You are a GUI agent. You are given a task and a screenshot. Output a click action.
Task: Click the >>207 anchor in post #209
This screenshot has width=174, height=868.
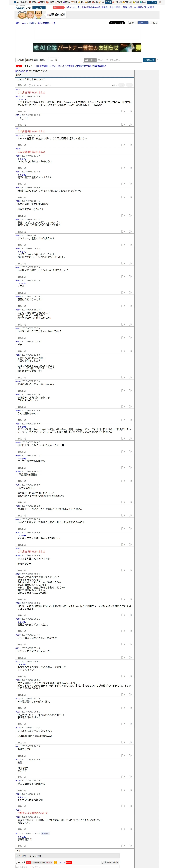[x=22, y=622]
